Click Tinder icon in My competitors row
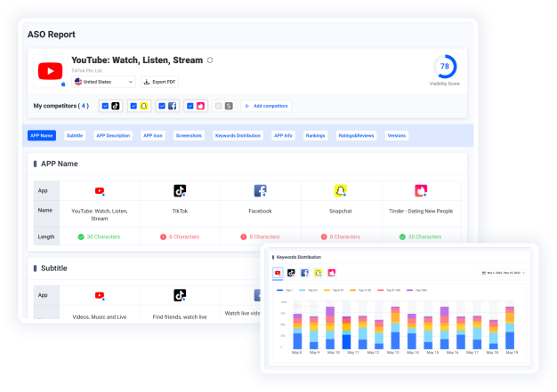 201,106
